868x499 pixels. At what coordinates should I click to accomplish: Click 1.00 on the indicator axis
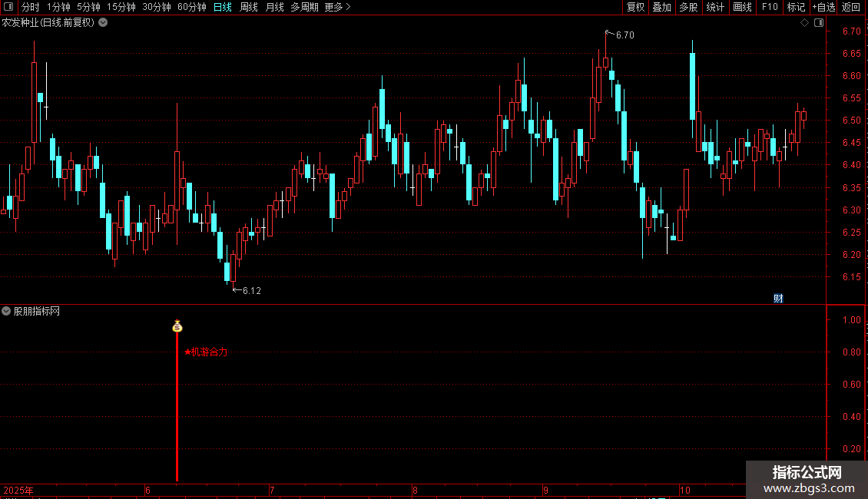click(x=851, y=320)
